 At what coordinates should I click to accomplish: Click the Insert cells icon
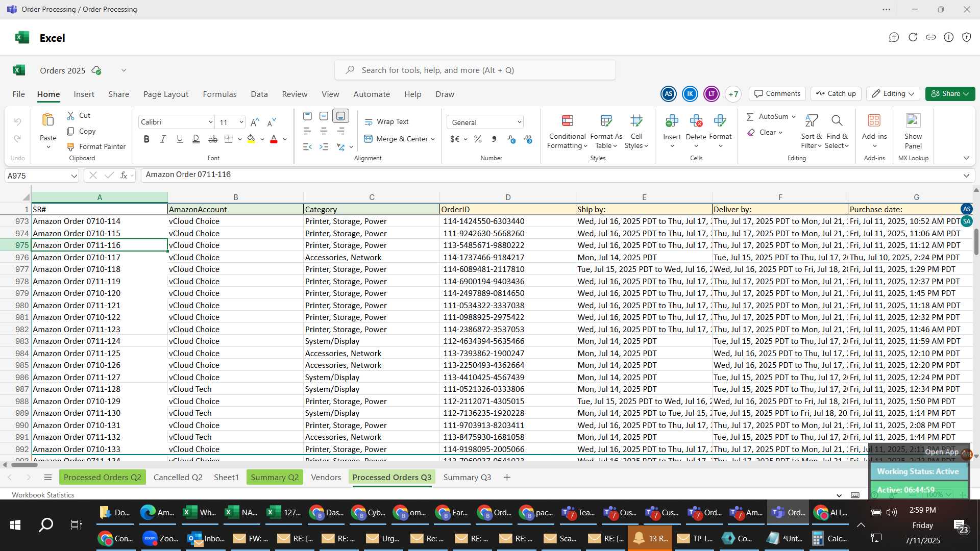pyautogui.click(x=672, y=121)
